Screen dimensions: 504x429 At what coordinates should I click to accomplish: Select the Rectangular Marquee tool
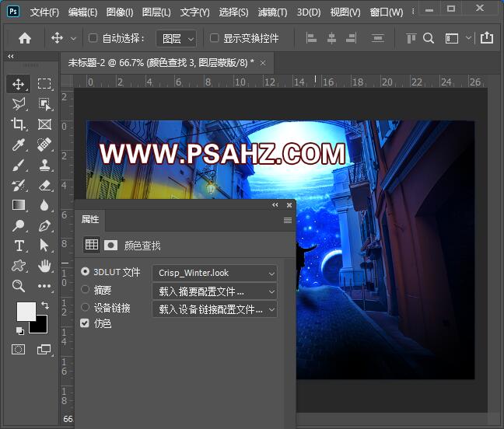[x=44, y=84]
